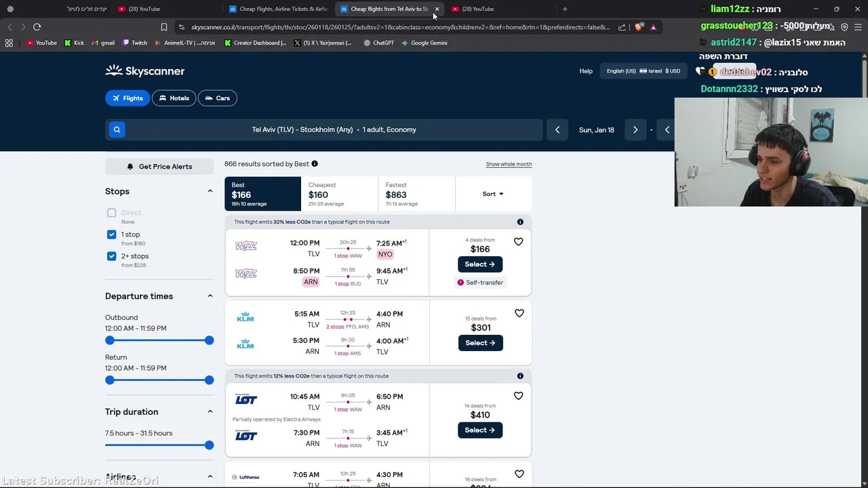Tick the Direct stops checkbox
The height and width of the screenshot is (488, 868).
coord(111,213)
